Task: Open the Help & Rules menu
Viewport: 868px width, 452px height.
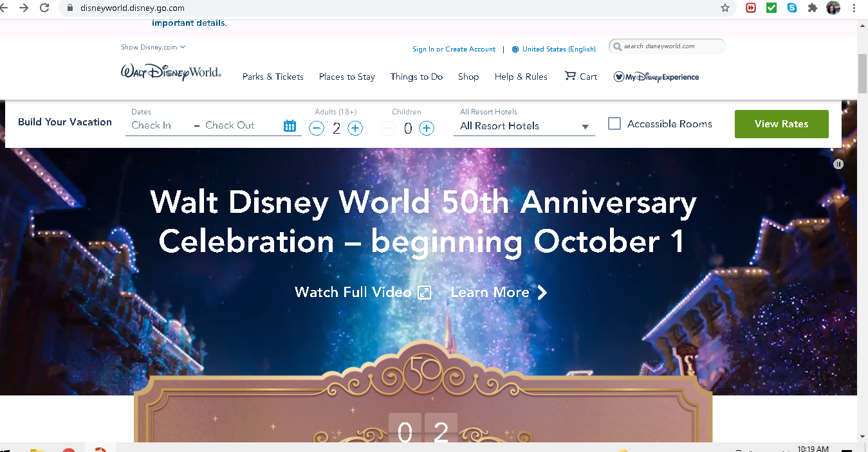Action: 521,77
